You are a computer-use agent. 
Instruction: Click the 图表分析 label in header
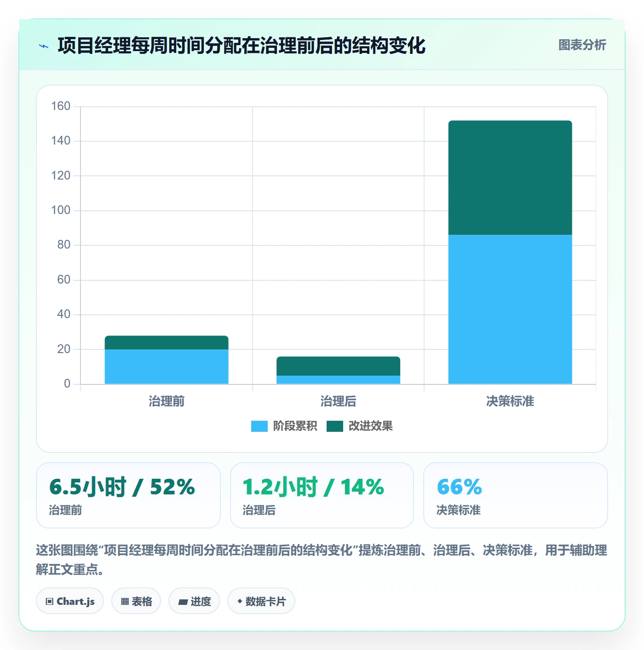pyautogui.click(x=582, y=45)
